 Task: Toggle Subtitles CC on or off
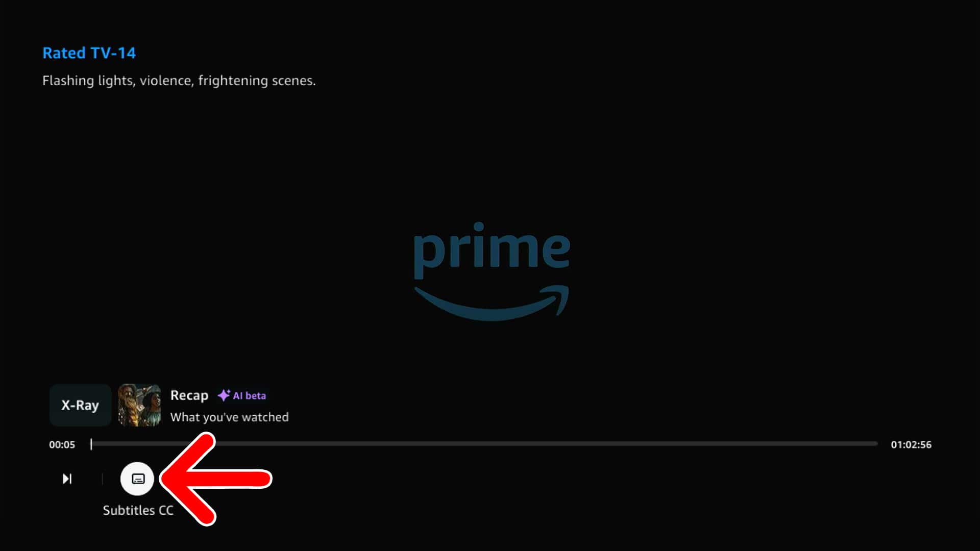coord(137,479)
